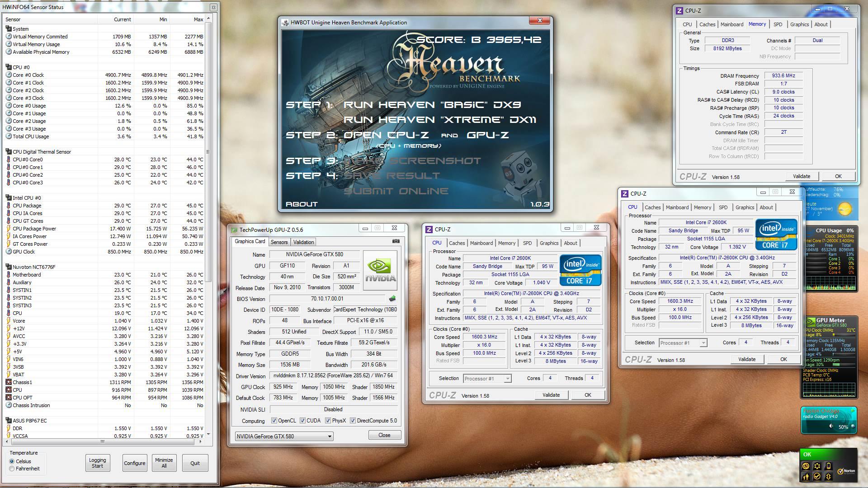Click the sun icon on the weather gadget
The width and height of the screenshot is (868, 488).
pos(844,209)
